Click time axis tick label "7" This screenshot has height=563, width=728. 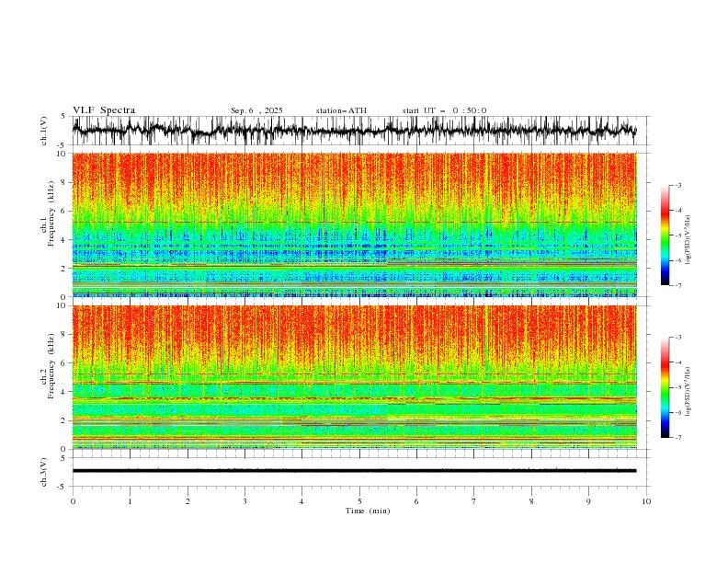pyautogui.click(x=474, y=501)
